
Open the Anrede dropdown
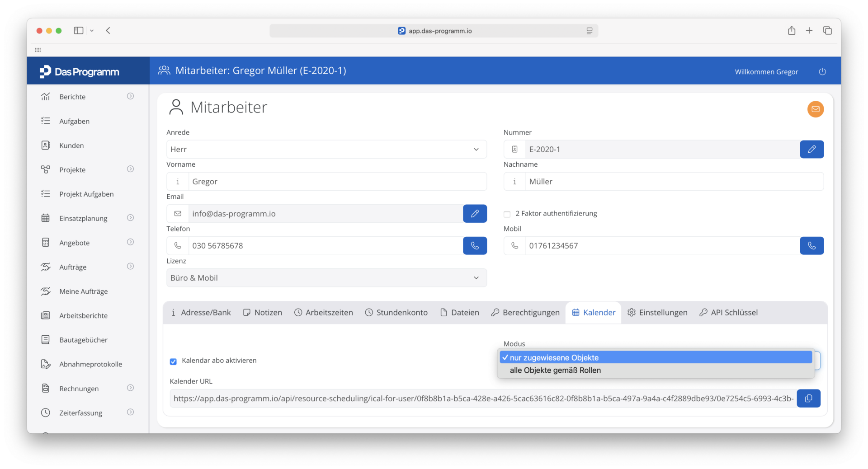[x=326, y=150]
